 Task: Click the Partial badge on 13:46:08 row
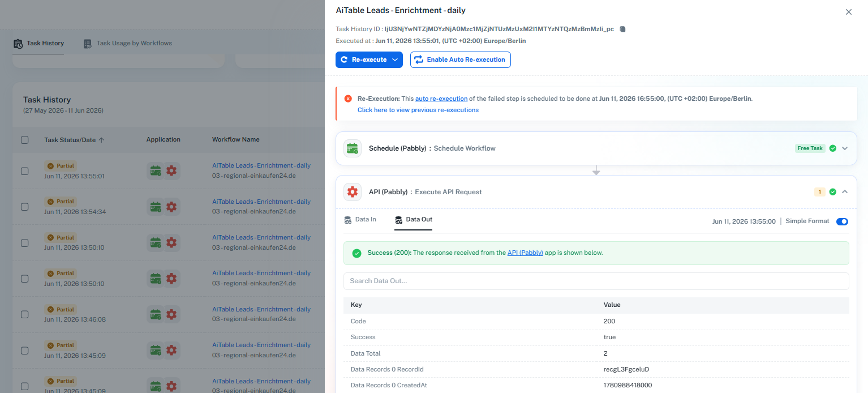click(x=61, y=310)
